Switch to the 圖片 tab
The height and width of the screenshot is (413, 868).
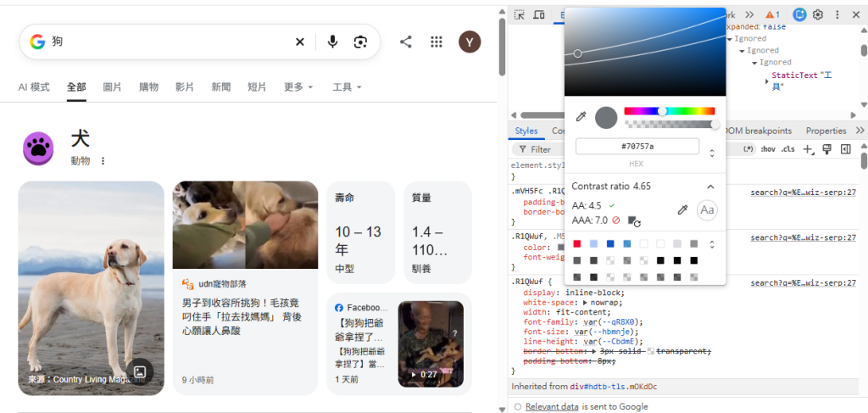click(113, 87)
